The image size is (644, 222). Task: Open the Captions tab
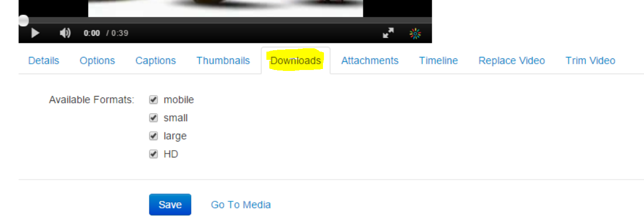156,61
